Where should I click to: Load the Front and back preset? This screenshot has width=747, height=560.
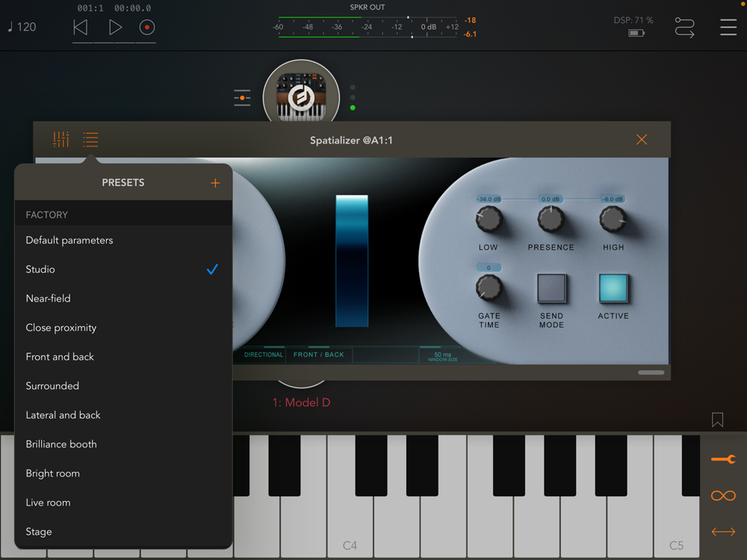point(123,357)
